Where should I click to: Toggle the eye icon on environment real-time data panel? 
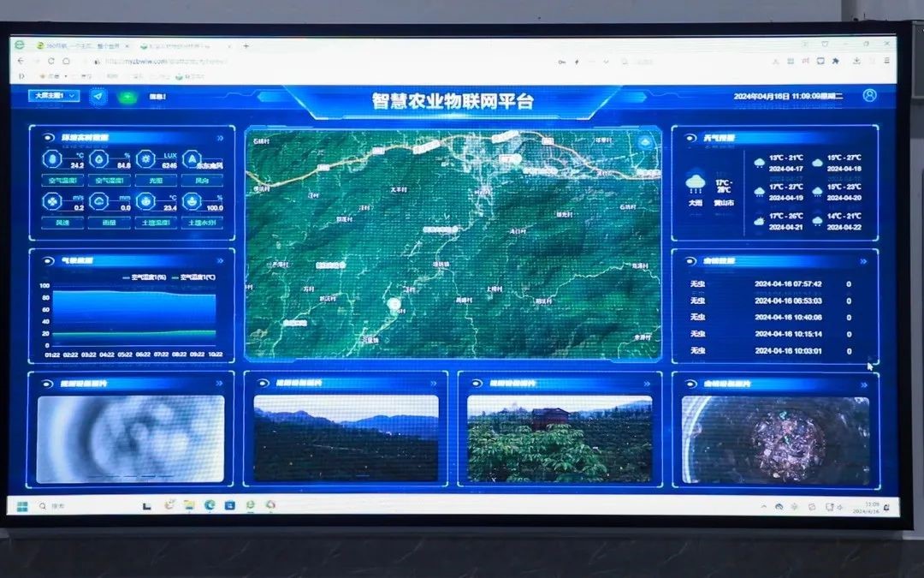pyautogui.click(x=48, y=137)
